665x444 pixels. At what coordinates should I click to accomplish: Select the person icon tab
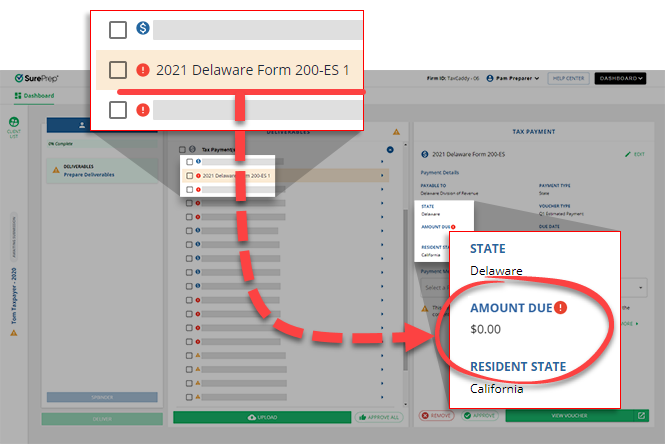click(82, 125)
